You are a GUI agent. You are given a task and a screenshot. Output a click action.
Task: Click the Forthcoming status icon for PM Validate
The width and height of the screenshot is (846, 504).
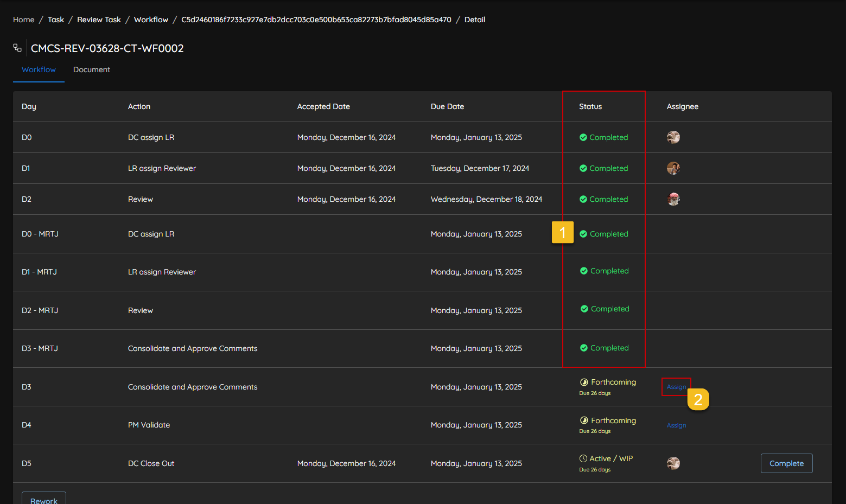click(x=584, y=420)
